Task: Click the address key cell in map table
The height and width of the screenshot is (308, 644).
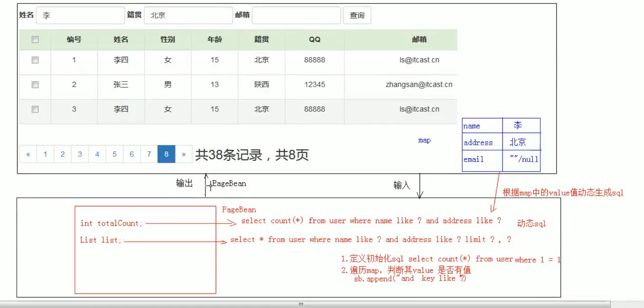Action: tap(482, 142)
